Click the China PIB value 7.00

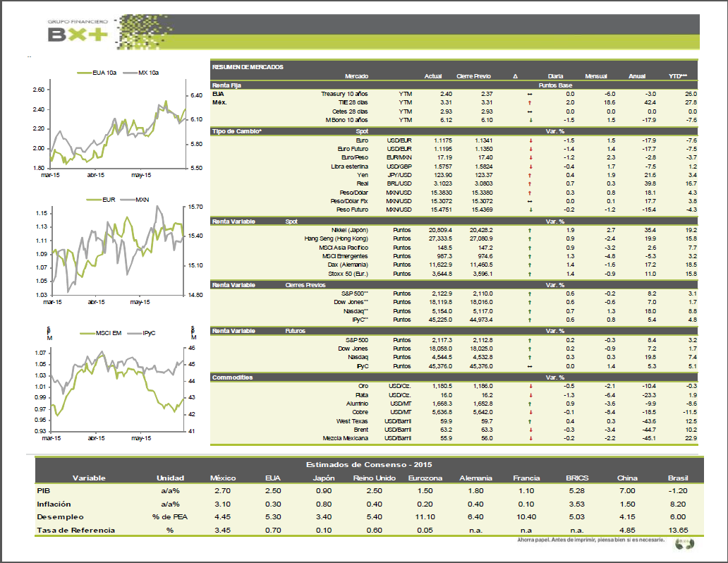[x=627, y=491]
